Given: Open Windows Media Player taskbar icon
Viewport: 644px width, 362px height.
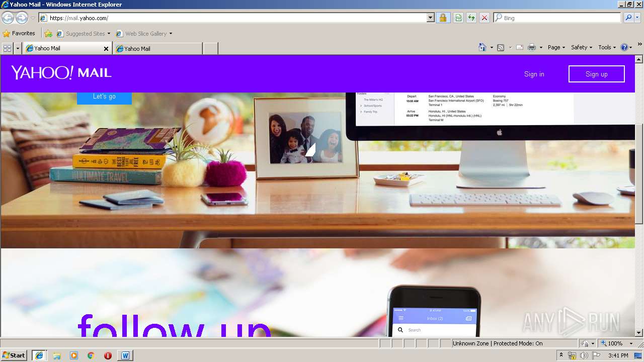Looking at the screenshot, I should [74, 355].
